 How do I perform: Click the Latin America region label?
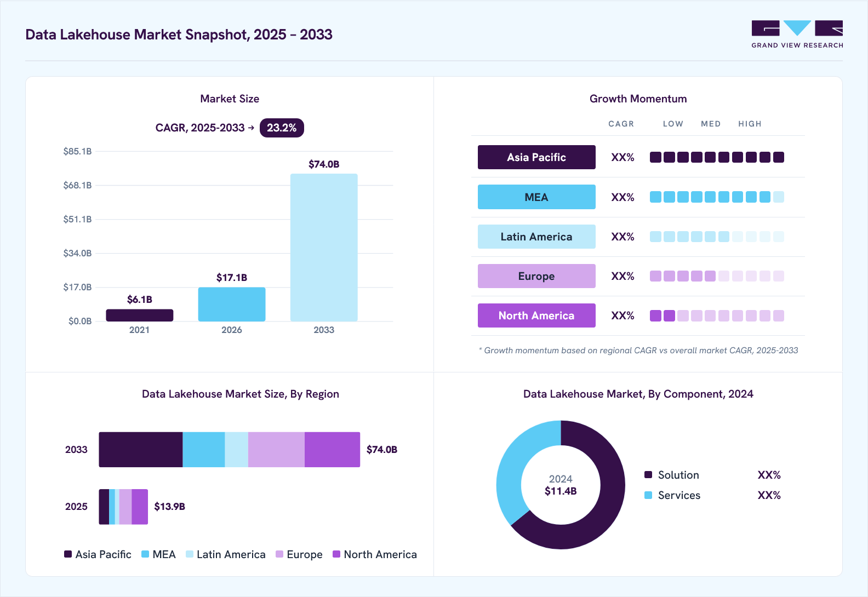tap(536, 237)
